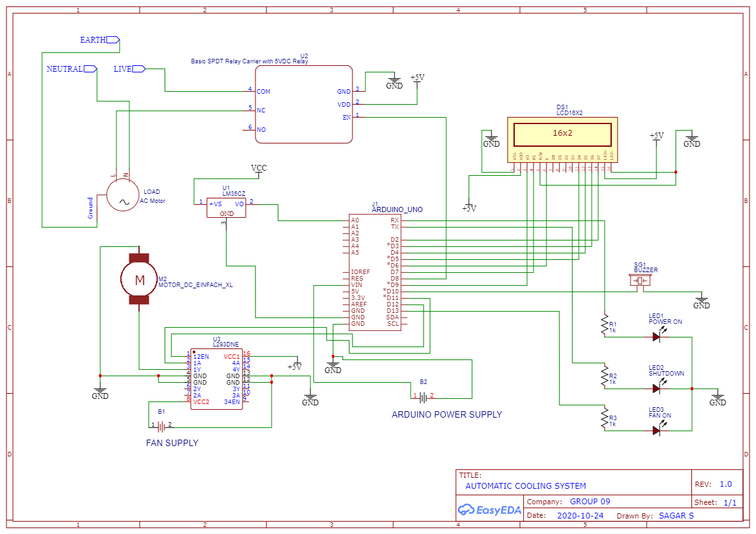Click the DC motor M2 symbol
The width and height of the screenshot is (756, 534).
tap(139, 279)
